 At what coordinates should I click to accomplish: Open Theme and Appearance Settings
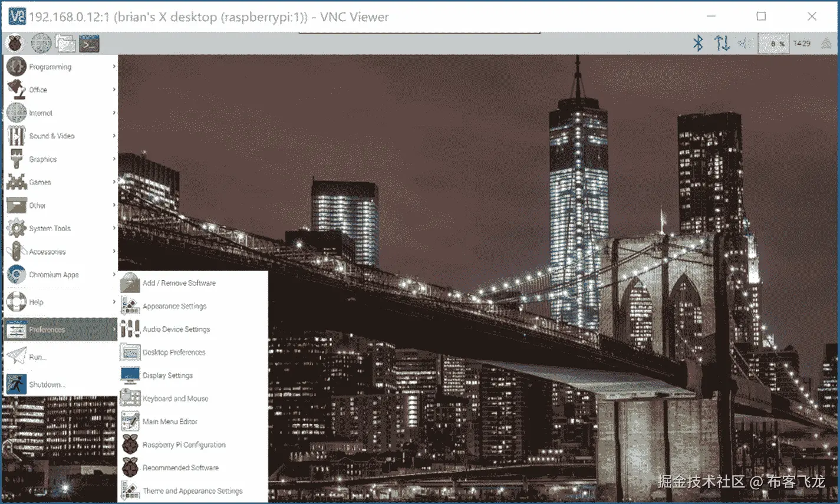tap(193, 490)
